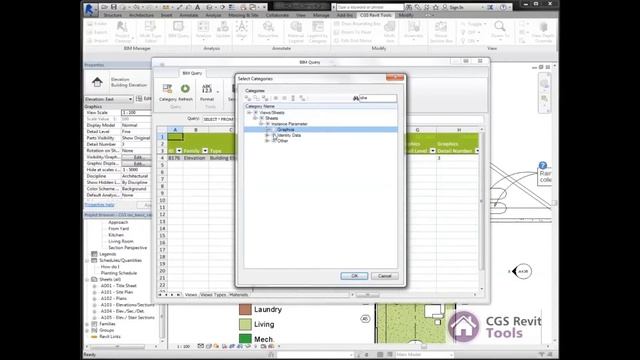Click the Multi Join ribbon icon
This screenshot has height=360, width=640.
390,27
